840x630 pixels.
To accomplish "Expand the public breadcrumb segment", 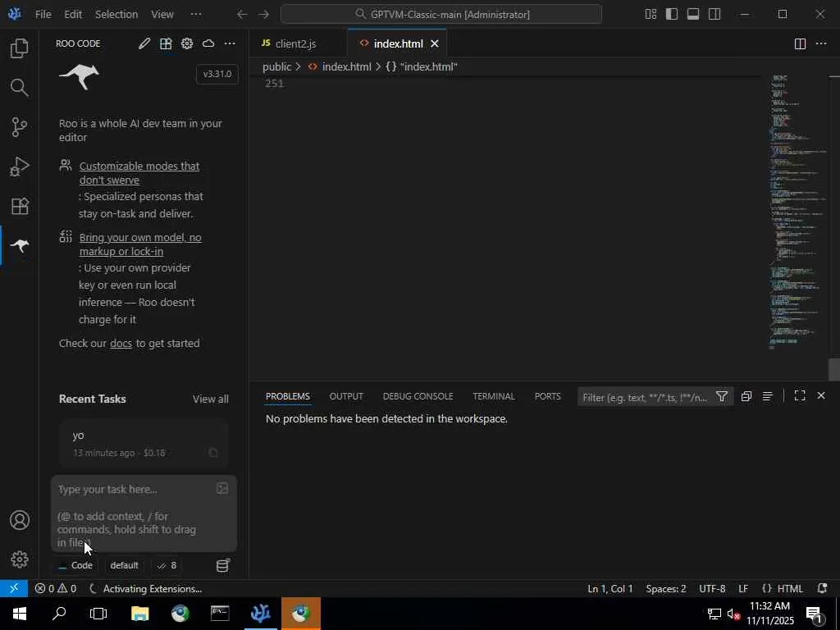I will click(277, 67).
